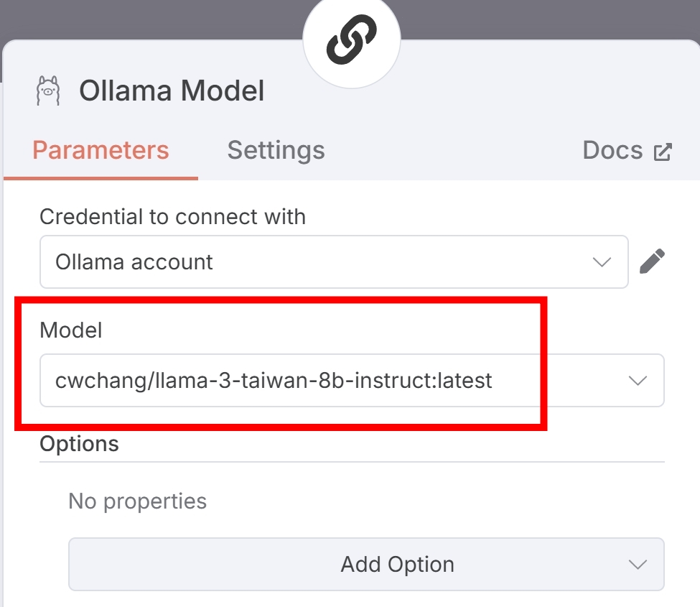Viewport: 700px width, 607px height.
Task: Switch to the Settings tab
Action: 276,150
